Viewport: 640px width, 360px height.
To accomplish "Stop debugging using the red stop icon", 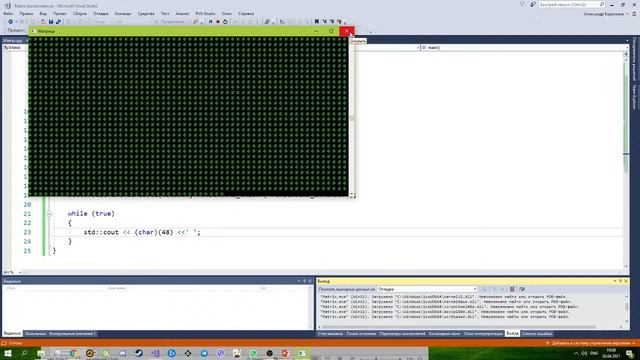I will click(x=218, y=22).
